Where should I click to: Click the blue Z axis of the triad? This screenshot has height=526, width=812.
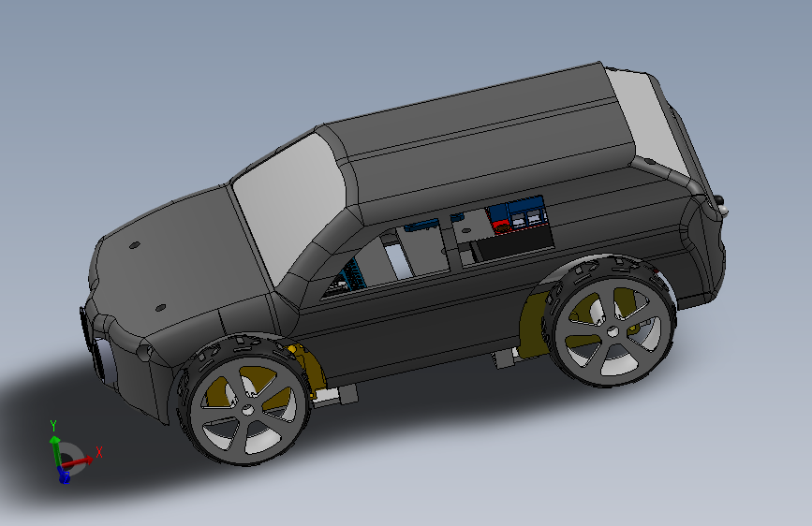(x=64, y=475)
